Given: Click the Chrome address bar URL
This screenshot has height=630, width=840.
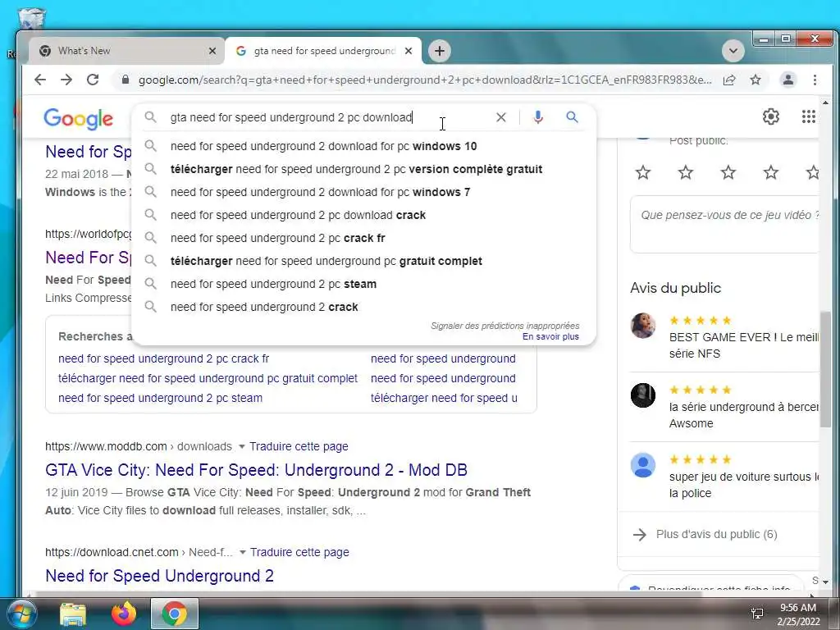Looking at the screenshot, I should point(425,80).
